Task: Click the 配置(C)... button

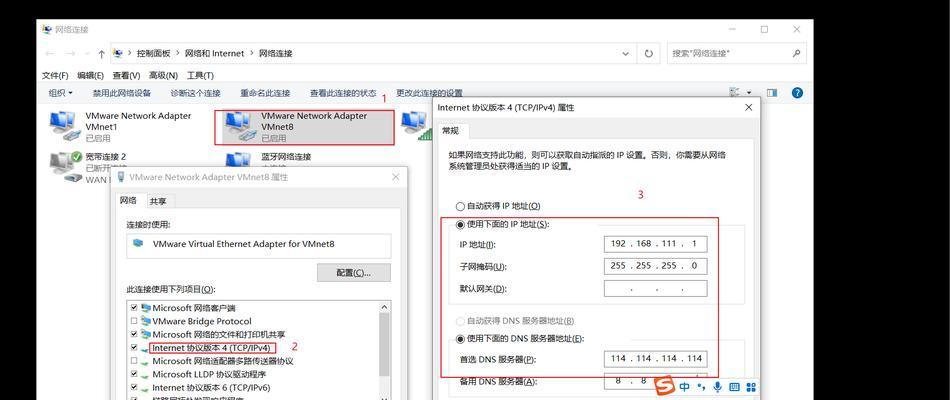Action: pyautogui.click(x=354, y=273)
